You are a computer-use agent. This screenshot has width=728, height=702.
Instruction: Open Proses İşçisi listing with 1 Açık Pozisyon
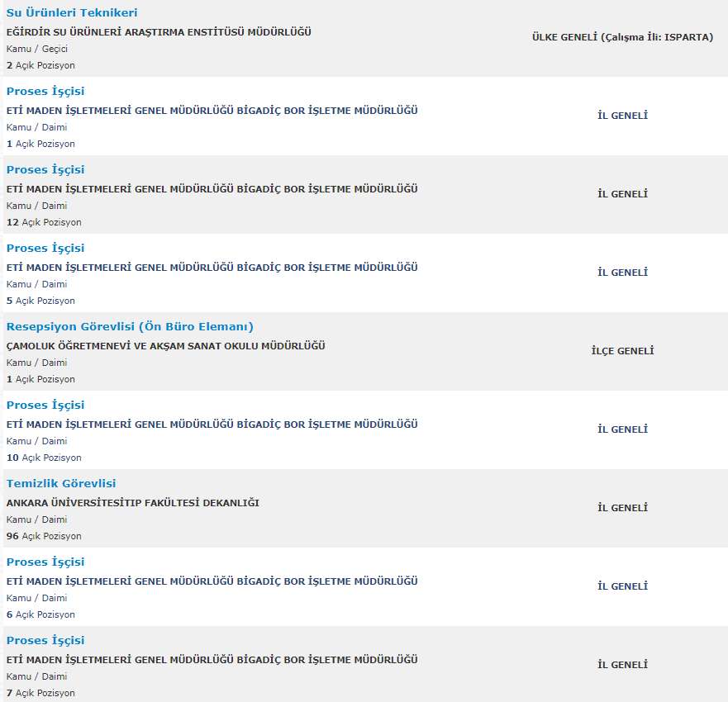click(x=45, y=91)
